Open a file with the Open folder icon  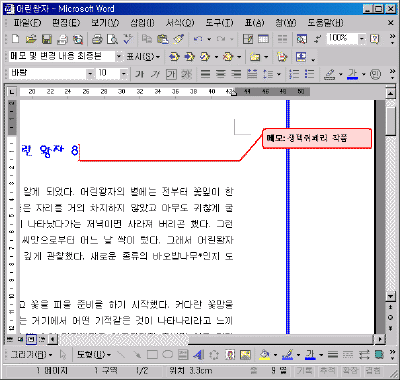pos(31,39)
